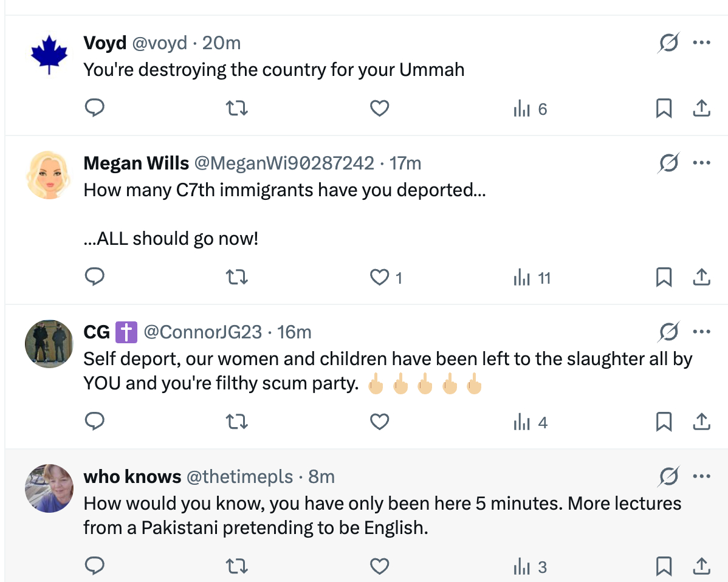Bookmark Voyd's tweet
The width and height of the screenshot is (728, 582).
pyautogui.click(x=664, y=109)
